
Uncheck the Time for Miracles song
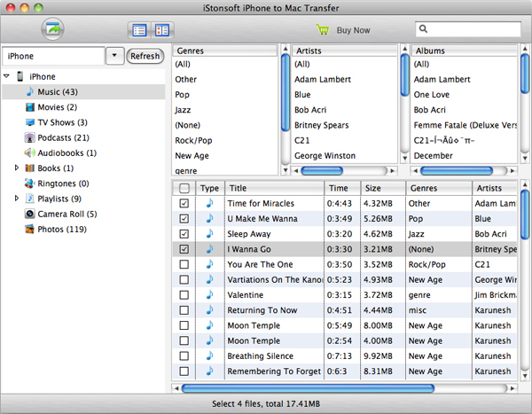184,204
